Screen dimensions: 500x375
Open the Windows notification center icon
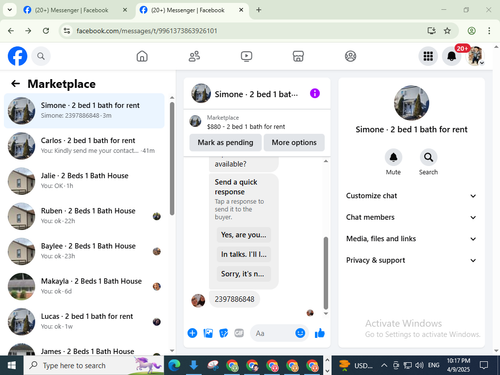484,365
